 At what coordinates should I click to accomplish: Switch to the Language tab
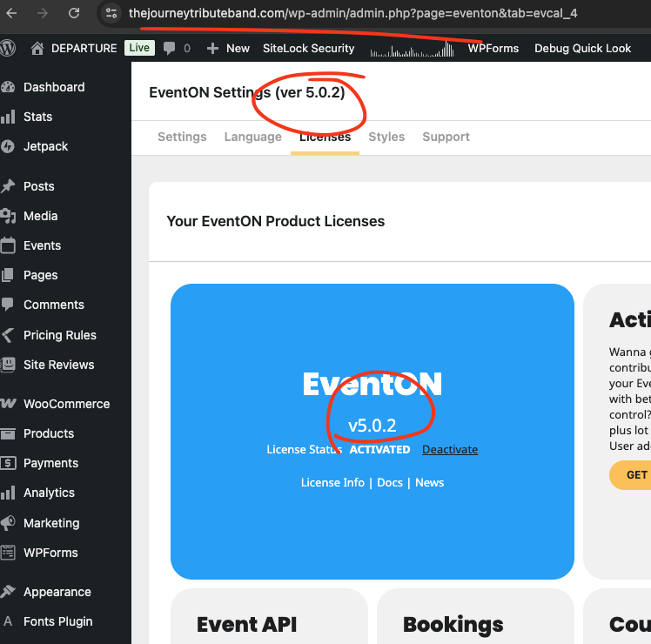pyautogui.click(x=252, y=137)
